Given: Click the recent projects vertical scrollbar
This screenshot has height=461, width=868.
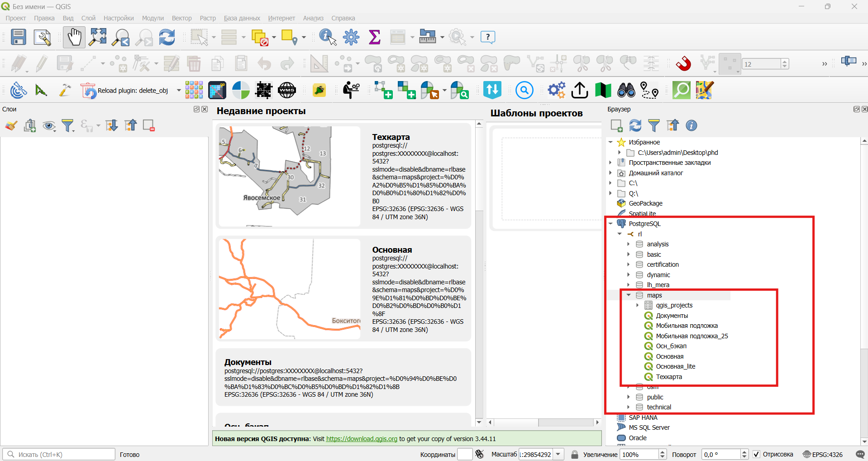Looking at the screenshot, I should click(x=479, y=272).
